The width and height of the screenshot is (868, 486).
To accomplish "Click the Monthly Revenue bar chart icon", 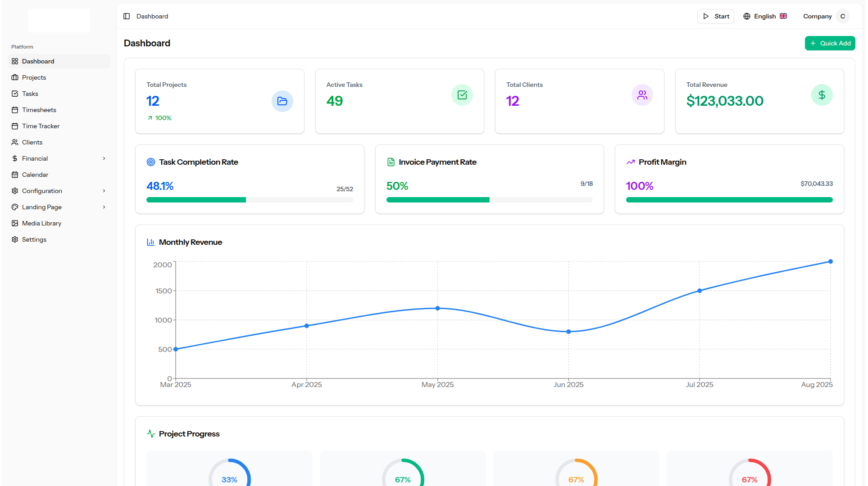I will (x=151, y=242).
